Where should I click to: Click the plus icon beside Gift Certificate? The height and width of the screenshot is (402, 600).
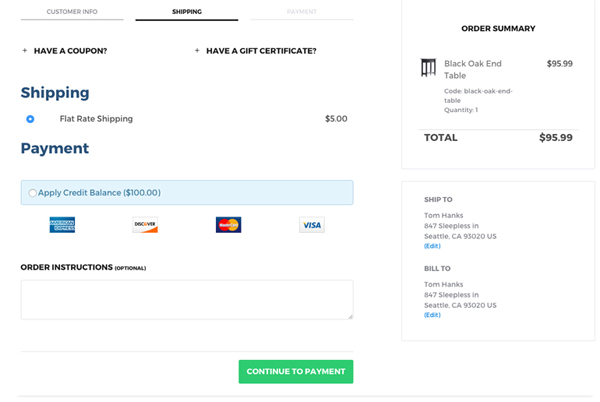197,50
